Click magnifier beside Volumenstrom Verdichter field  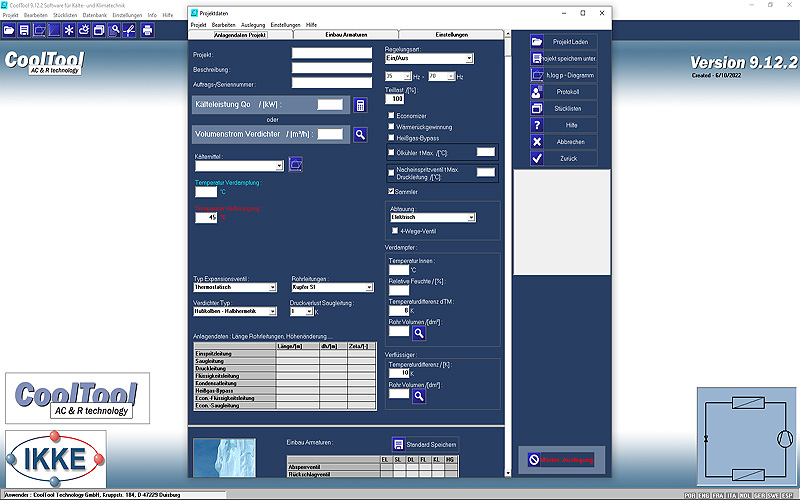360,134
